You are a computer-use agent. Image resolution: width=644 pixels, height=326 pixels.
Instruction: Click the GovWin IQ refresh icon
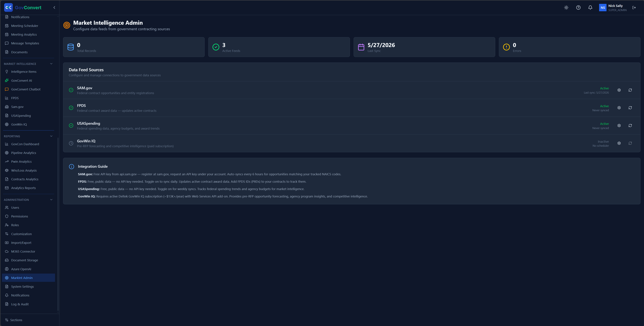click(x=630, y=143)
